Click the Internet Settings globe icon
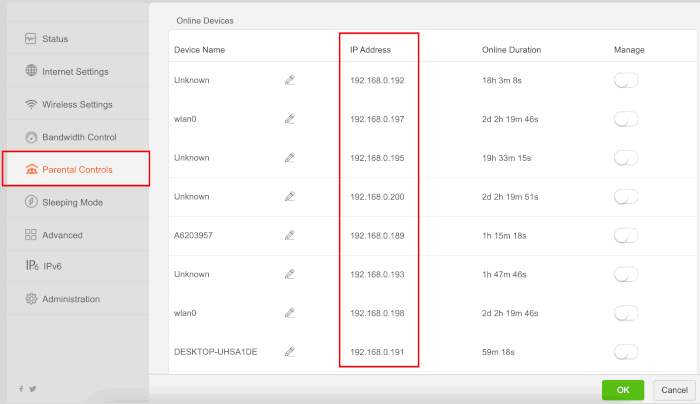Viewport: 700px width, 404px height. [x=31, y=71]
